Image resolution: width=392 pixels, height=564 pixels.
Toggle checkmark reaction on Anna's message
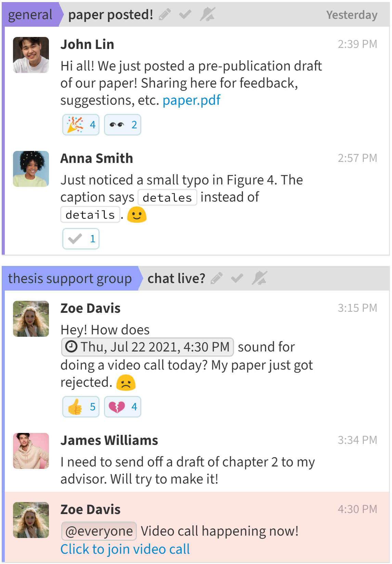81,239
